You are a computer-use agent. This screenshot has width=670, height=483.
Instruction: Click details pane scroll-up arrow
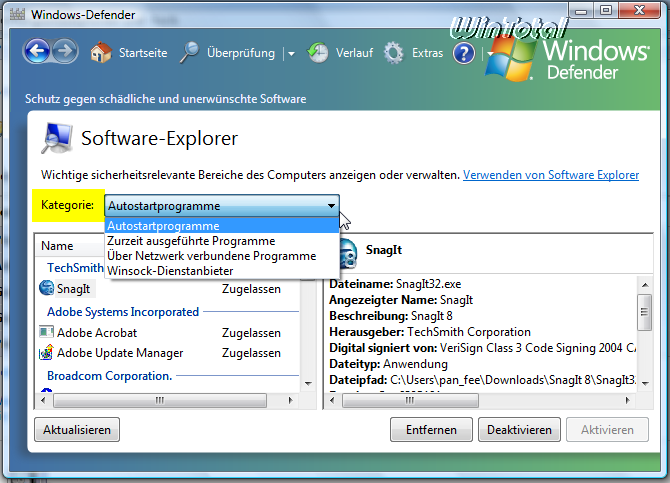point(645,285)
